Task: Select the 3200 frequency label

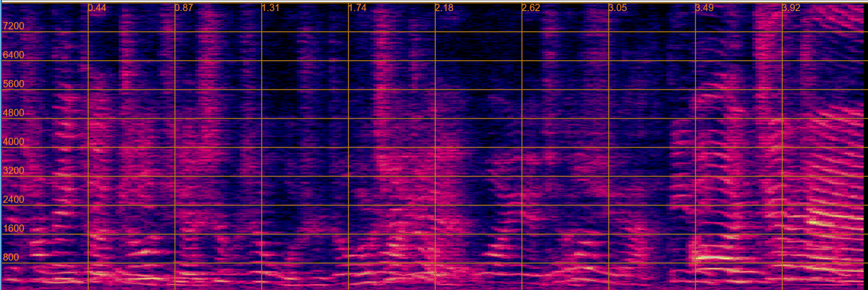Action: pyautogui.click(x=13, y=170)
